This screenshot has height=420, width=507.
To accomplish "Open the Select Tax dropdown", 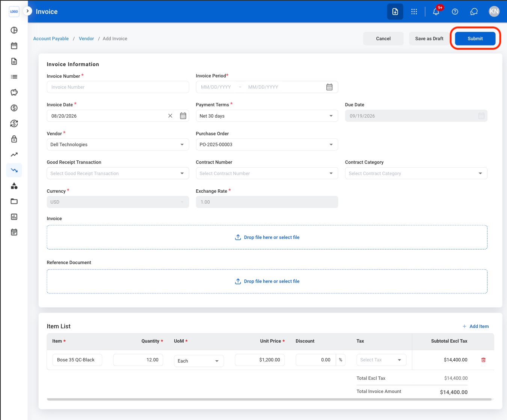I will pyautogui.click(x=381, y=360).
